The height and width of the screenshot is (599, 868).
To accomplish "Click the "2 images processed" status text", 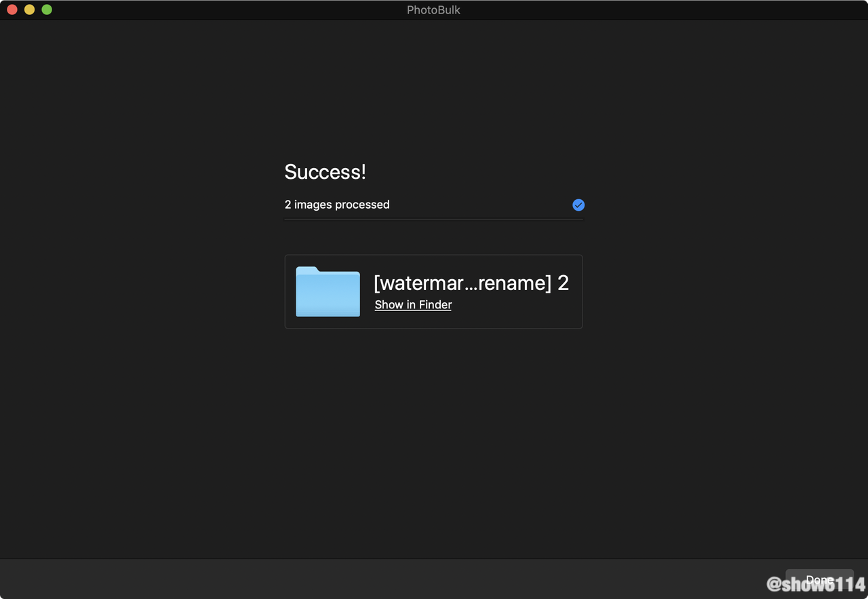I will point(337,205).
